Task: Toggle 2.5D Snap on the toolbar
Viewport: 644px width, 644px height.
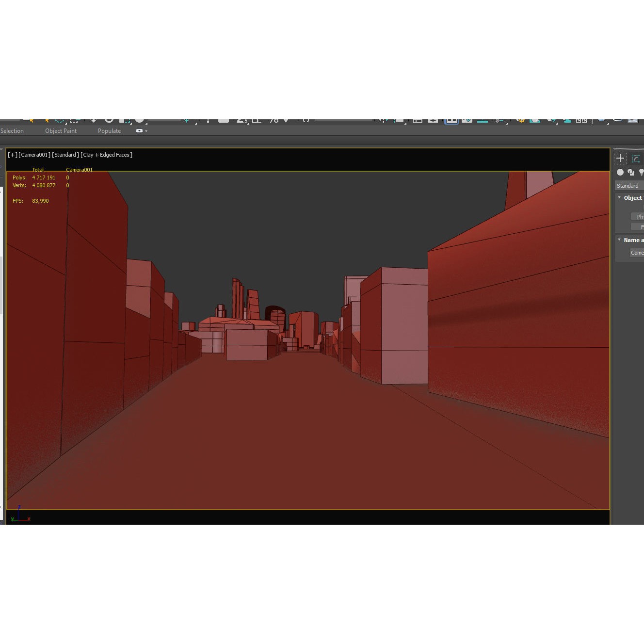Action: (242, 119)
